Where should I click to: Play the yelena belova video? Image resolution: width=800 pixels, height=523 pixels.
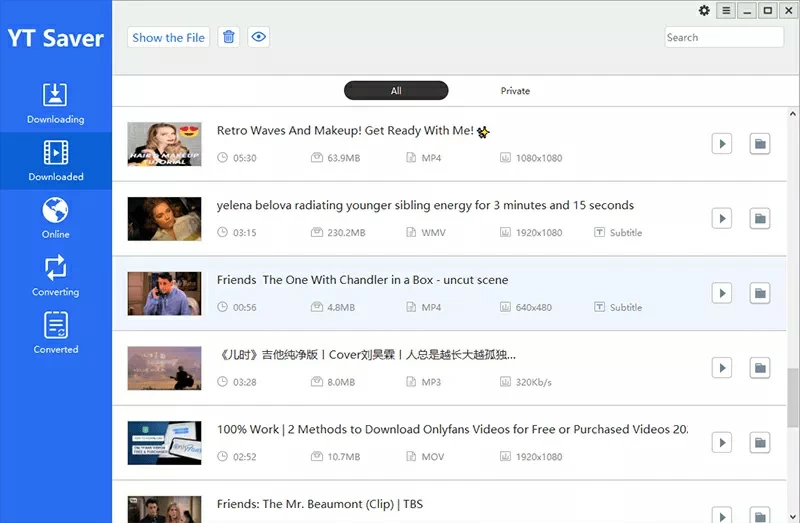pos(720,218)
